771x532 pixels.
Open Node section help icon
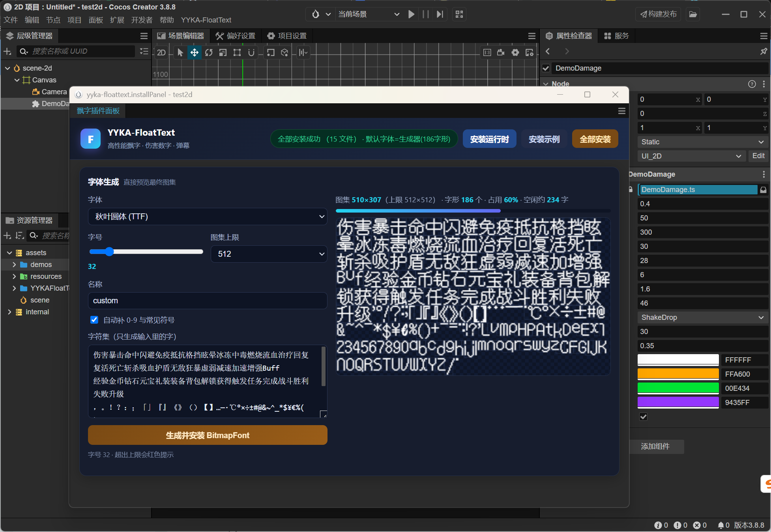tap(752, 84)
